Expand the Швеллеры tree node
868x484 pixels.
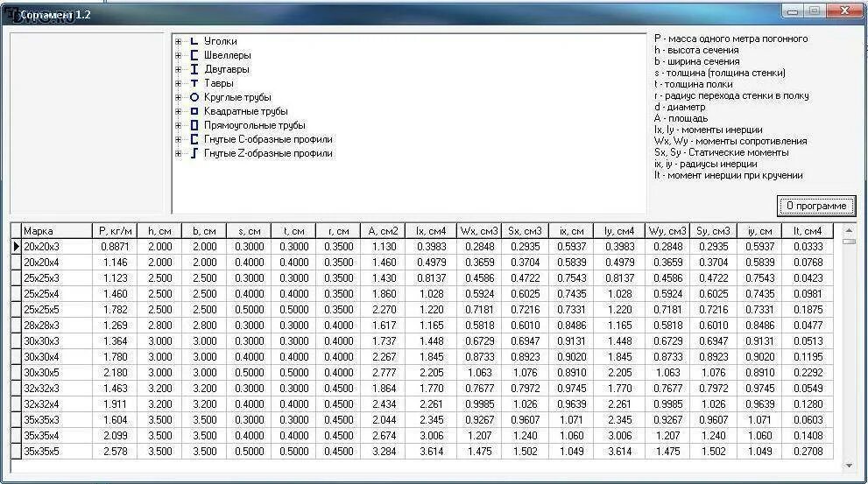[x=179, y=55]
